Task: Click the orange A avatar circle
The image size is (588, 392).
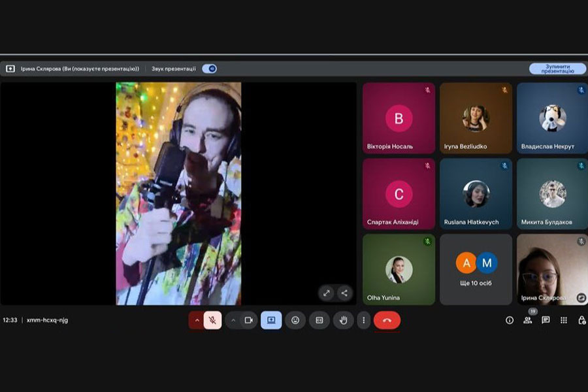Action: click(x=466, y=263)
